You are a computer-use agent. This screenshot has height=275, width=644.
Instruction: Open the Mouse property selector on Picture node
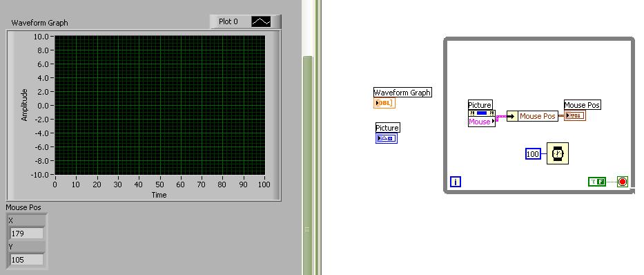pos(482,122)
